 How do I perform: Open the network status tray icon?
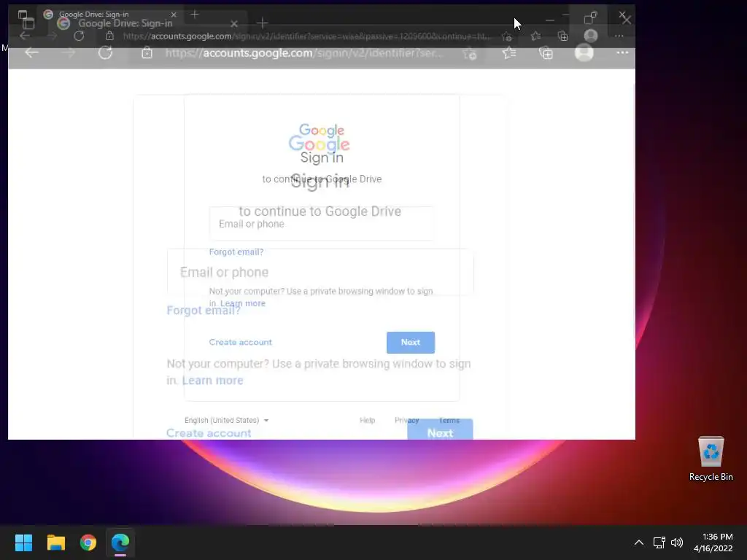tap(659, 542)
